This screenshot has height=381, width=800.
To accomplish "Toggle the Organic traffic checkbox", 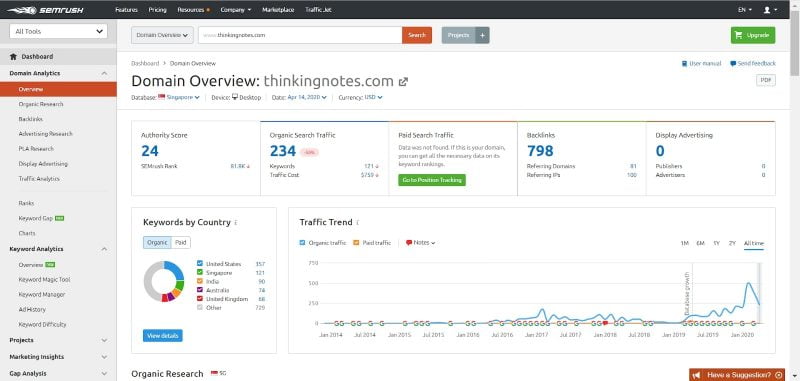I will pyautogui.click(x=302, y=243).
